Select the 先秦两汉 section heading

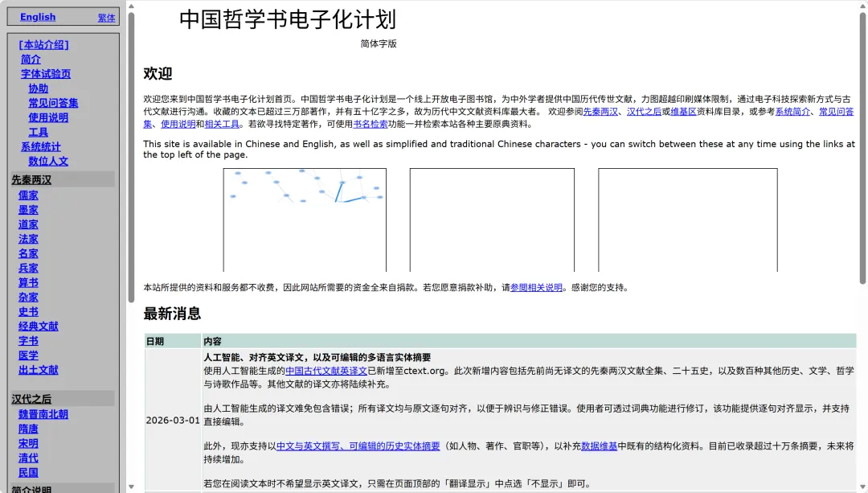tap(31, 180)
